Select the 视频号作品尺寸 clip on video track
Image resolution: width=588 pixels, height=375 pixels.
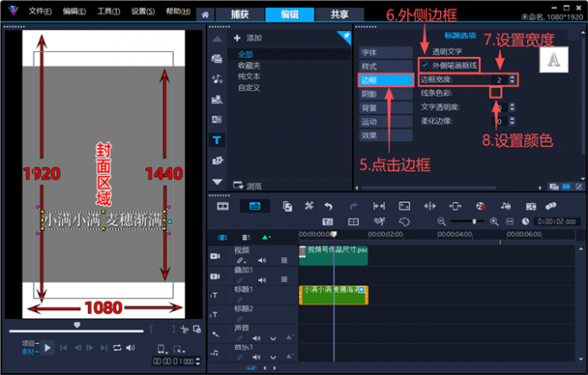pos(334,256)
